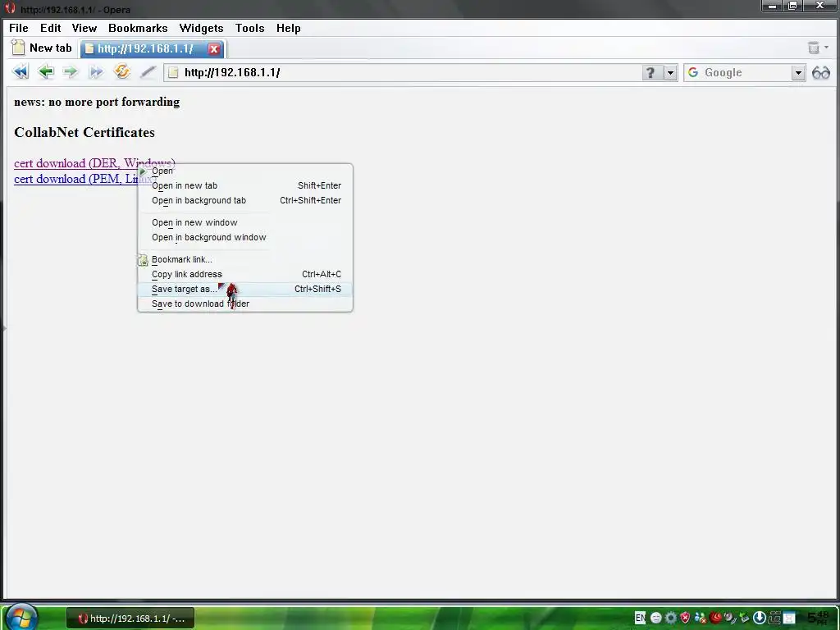Image resolution: width=840 pixels, height=630 pixels.
Task: Open the File menu
Action: [19, 28]
